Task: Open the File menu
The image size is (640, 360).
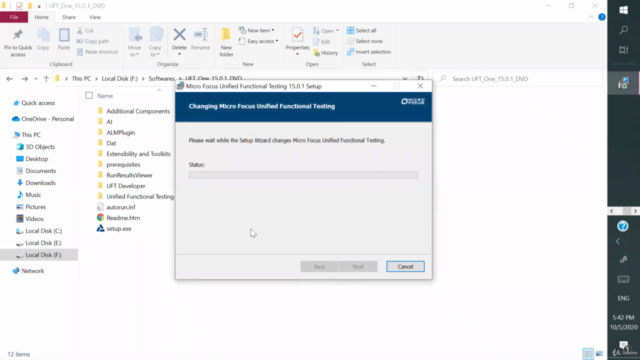Action: [x=14, y=17]
